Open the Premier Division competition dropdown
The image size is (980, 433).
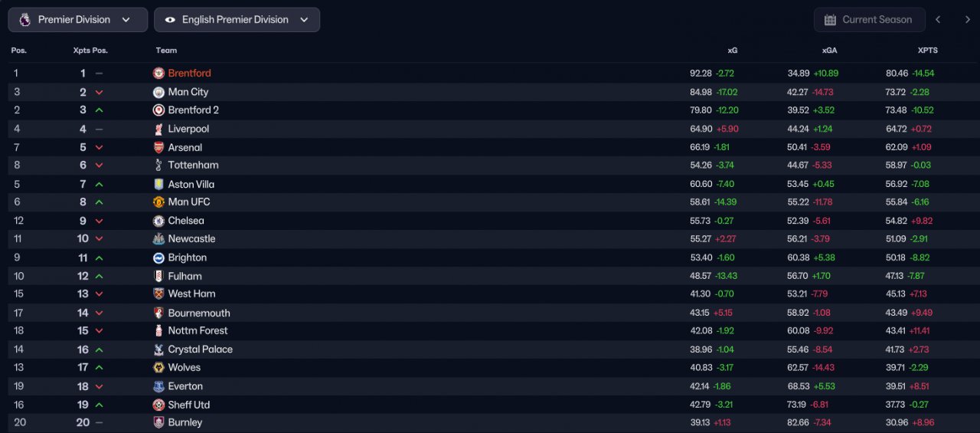78,20
